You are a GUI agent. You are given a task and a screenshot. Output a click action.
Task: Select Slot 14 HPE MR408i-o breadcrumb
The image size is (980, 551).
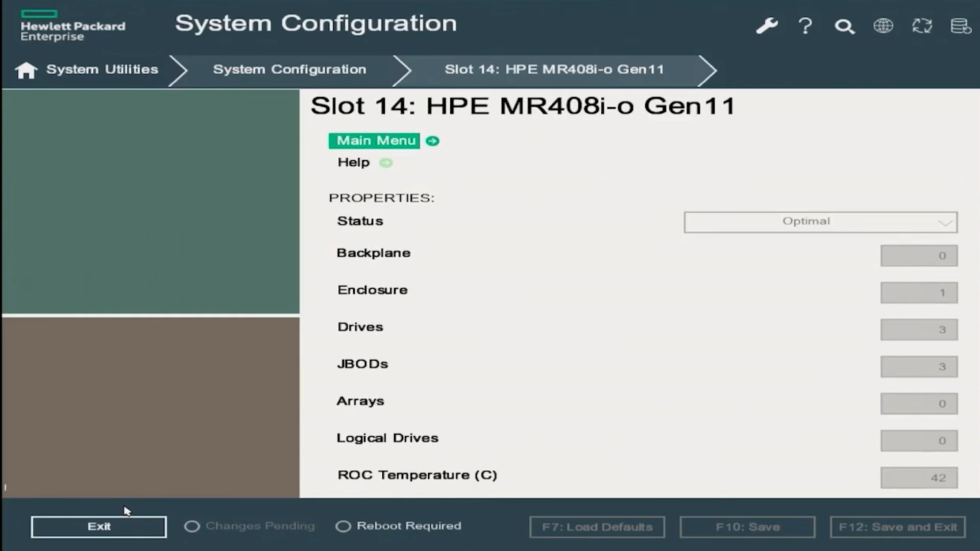click(554, 69)
